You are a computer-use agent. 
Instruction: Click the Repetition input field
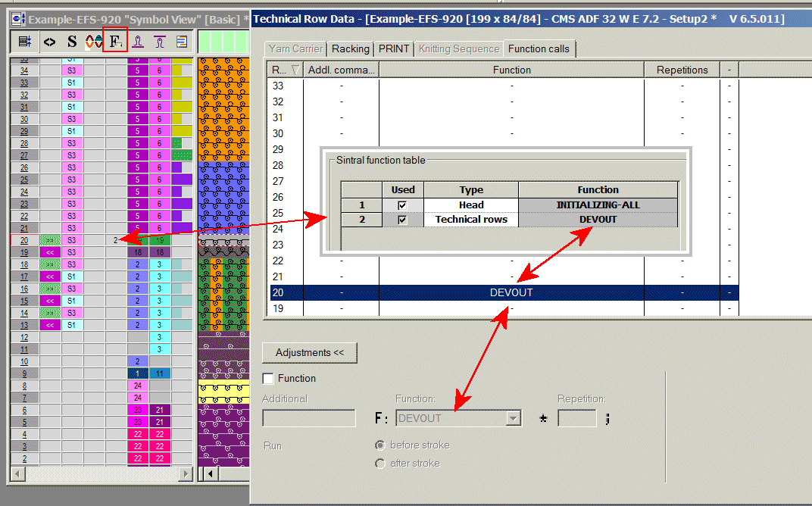coord(576,418)
